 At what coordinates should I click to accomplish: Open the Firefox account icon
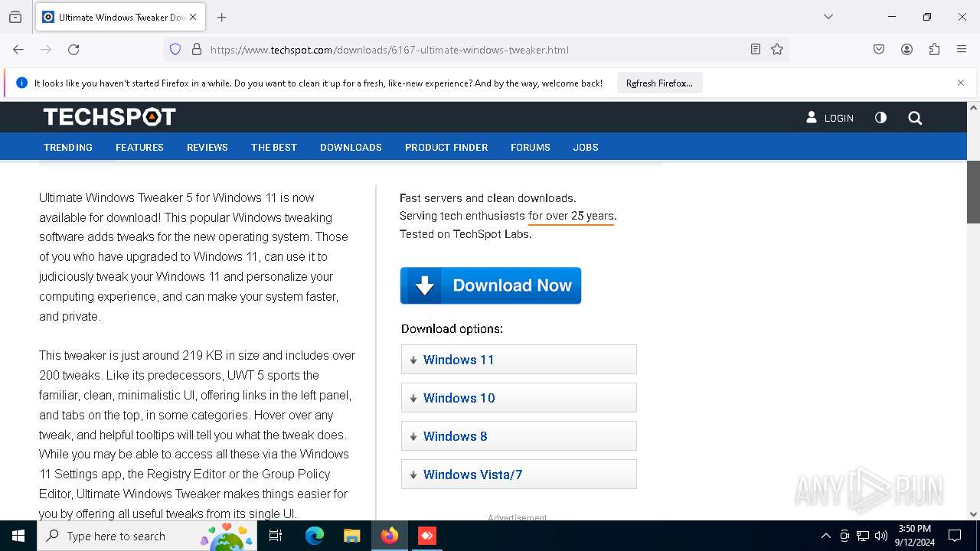[906, 50]
